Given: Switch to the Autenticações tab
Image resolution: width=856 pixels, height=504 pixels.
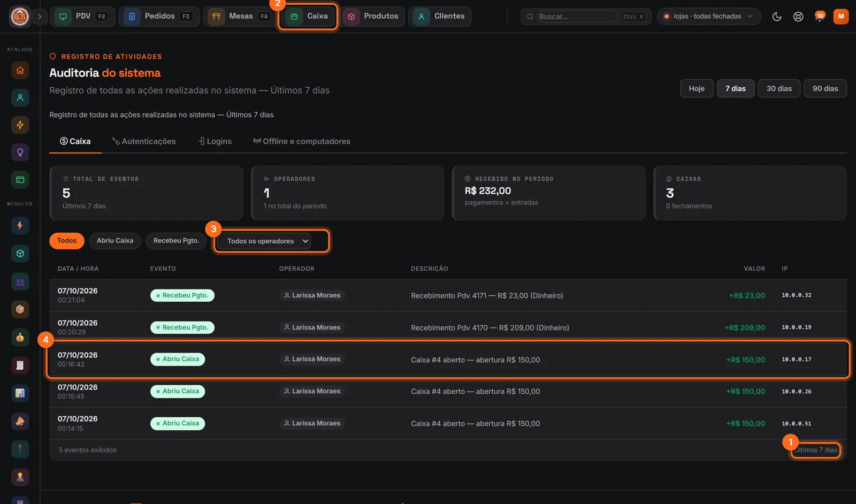Looking at the screenshot, I should tap(144, 141).
